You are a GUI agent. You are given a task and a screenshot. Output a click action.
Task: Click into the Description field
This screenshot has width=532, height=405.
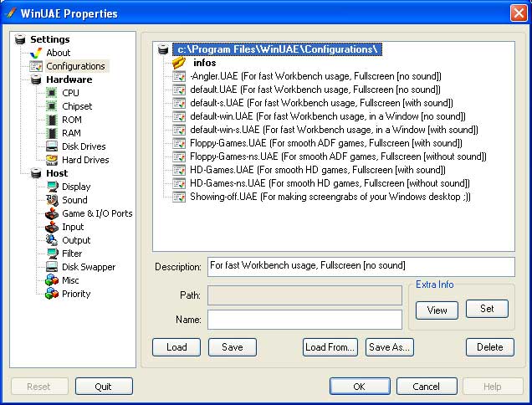[x=361, y=267]
